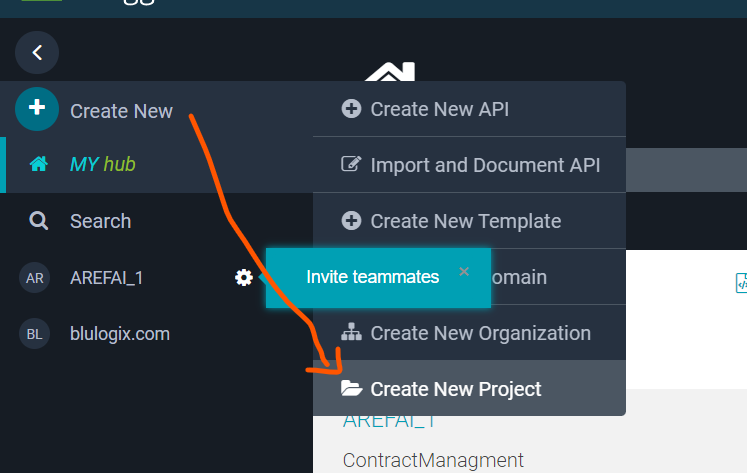Open the ContractManagment item
The height and width of the screenshot is (473, 747).
(x=433, y=460)
